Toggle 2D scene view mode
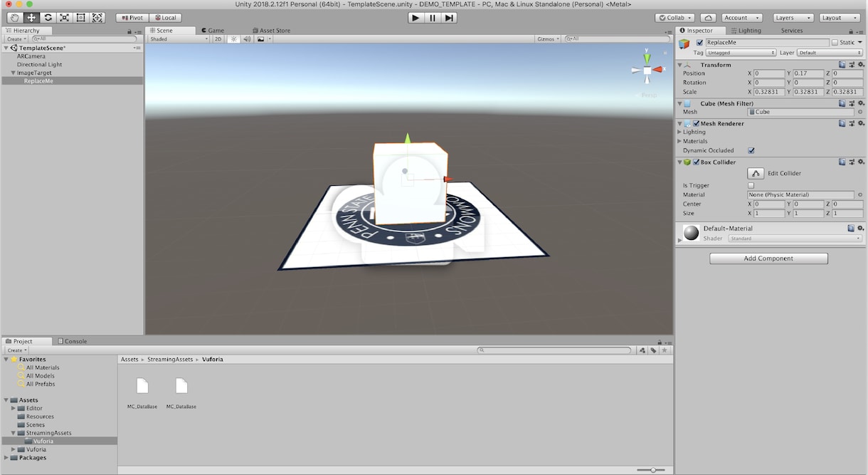This screenshot has height=475, width=868. click(x=218, y=39)
